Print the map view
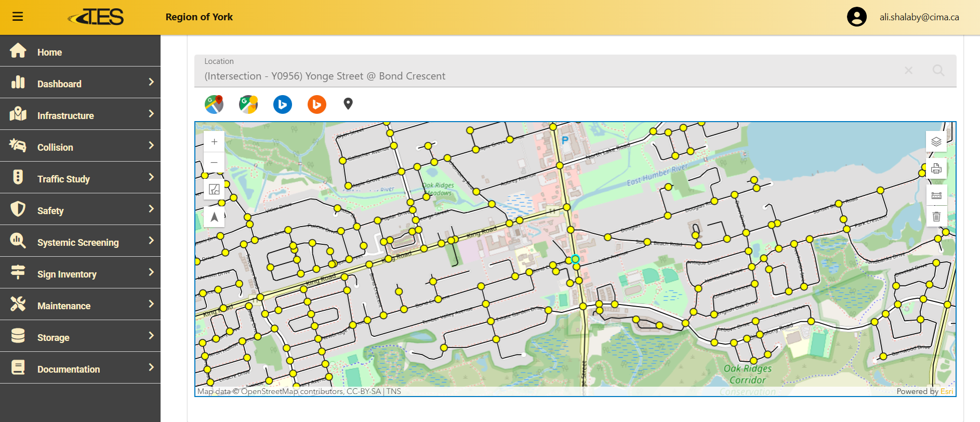 coord(936,168)
